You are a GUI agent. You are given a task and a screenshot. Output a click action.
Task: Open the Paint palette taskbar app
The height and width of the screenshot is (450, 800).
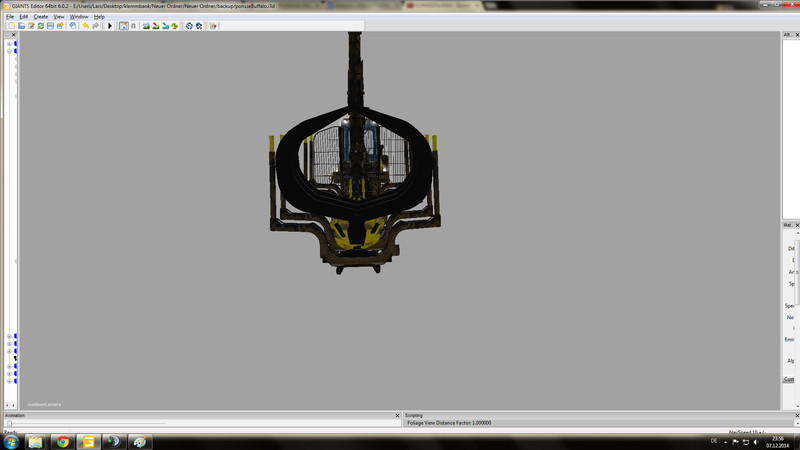pos(139,442)
